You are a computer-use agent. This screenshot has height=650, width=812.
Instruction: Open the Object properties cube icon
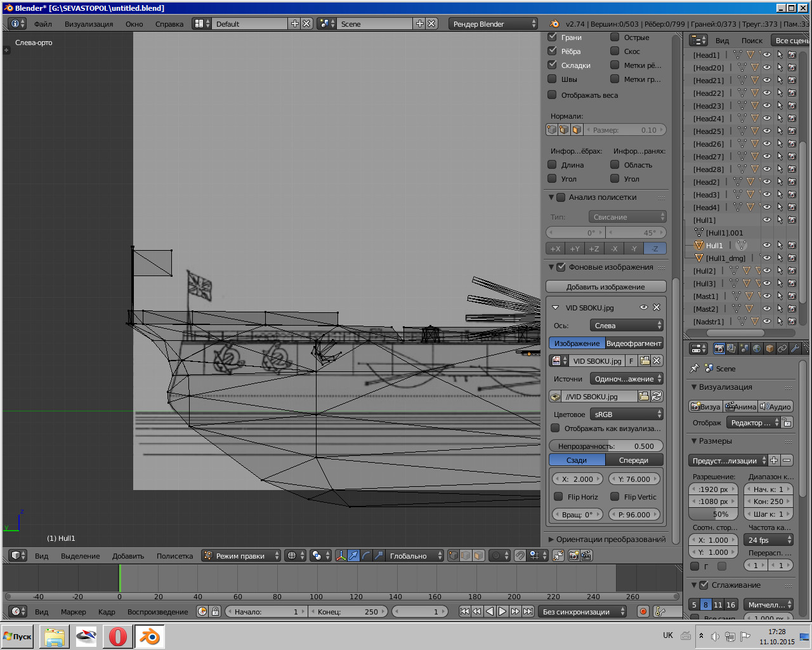point(769,348)
